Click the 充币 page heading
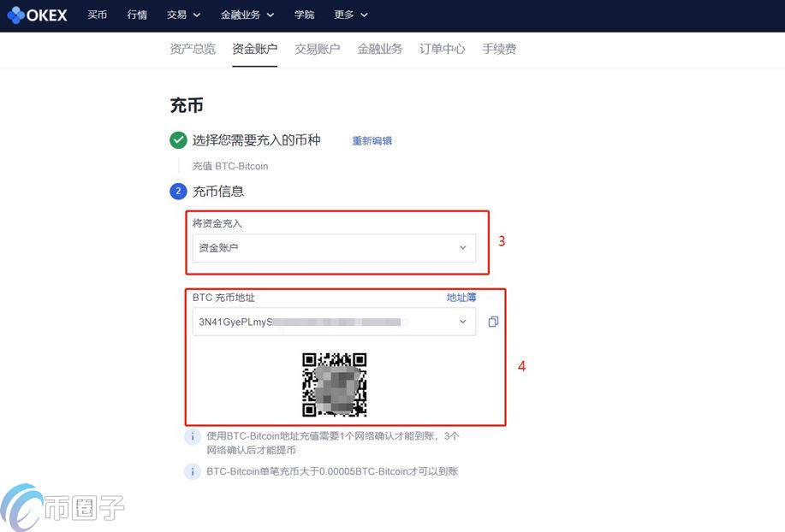 coord(187,105)
